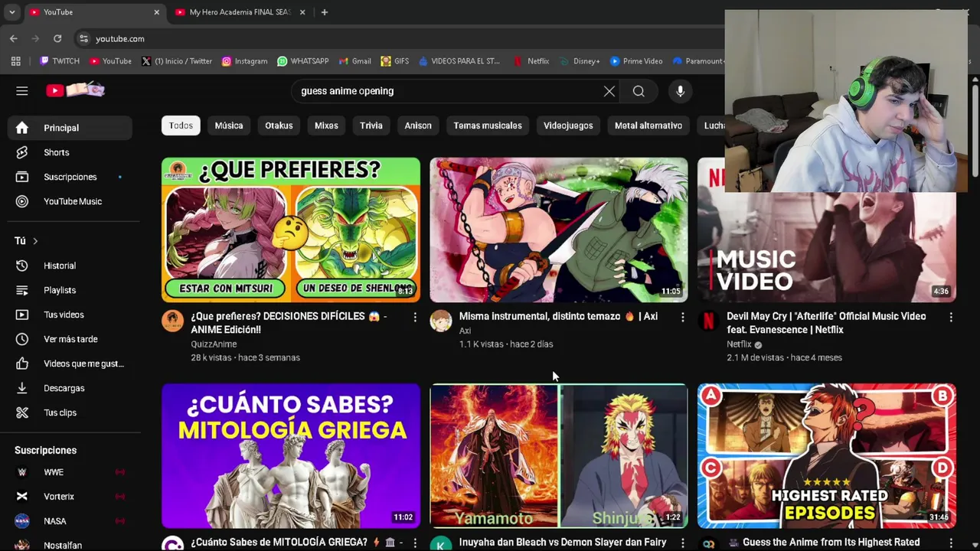Open QuizzAnime channel link
The width and height of the screenshot is (980, 551).
pos(214,344)
